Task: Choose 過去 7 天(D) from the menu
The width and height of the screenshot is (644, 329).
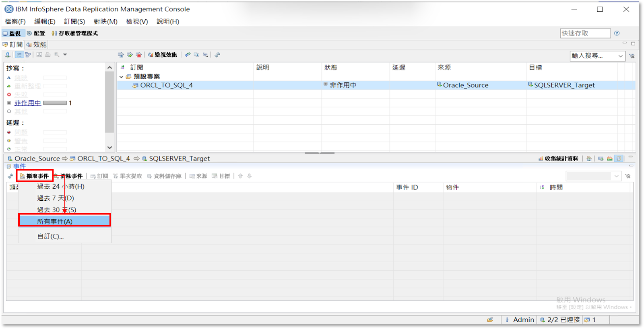Action: pyautogui.click(x=65, y=198)
